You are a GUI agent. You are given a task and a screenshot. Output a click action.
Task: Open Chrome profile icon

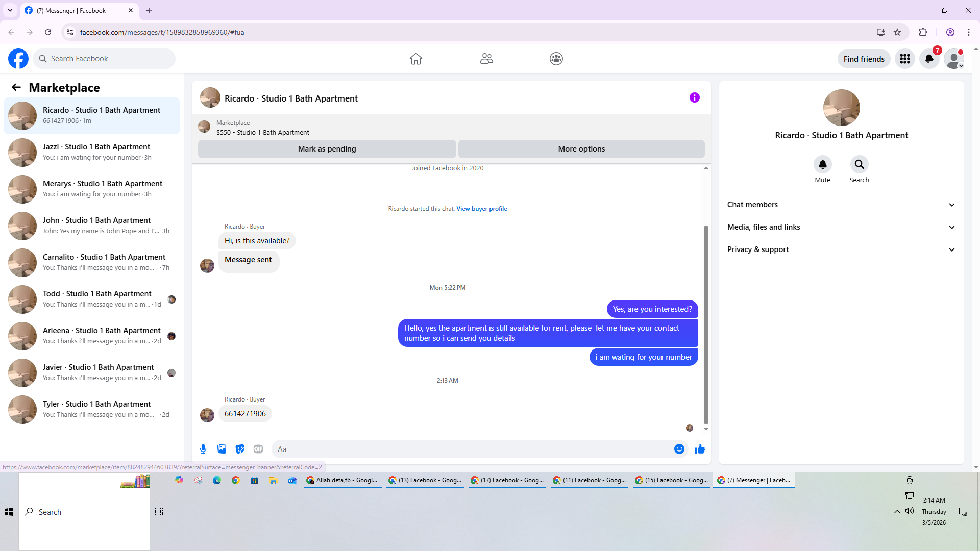(x=950, y=32)
